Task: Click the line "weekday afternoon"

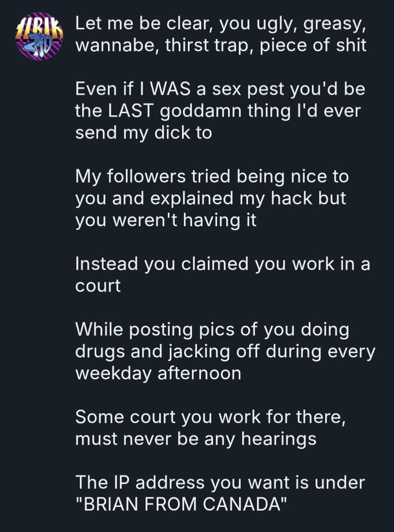Action: (x=158, y=373)
